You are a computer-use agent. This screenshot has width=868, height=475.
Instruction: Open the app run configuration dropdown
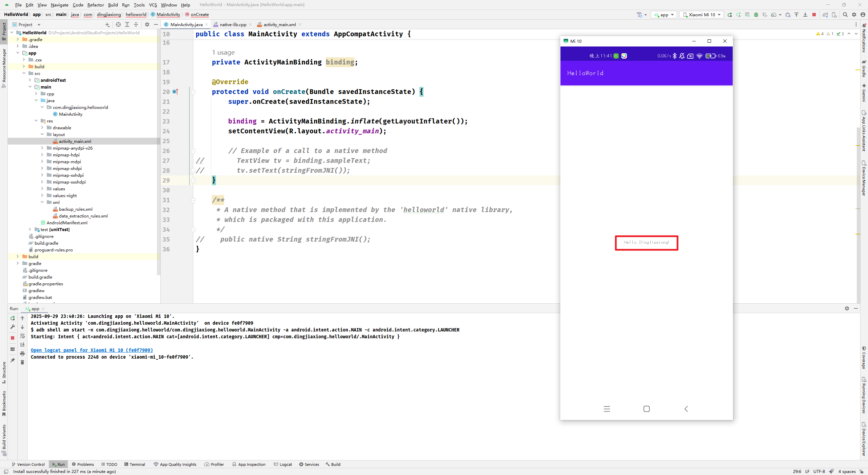pos(664,15)
